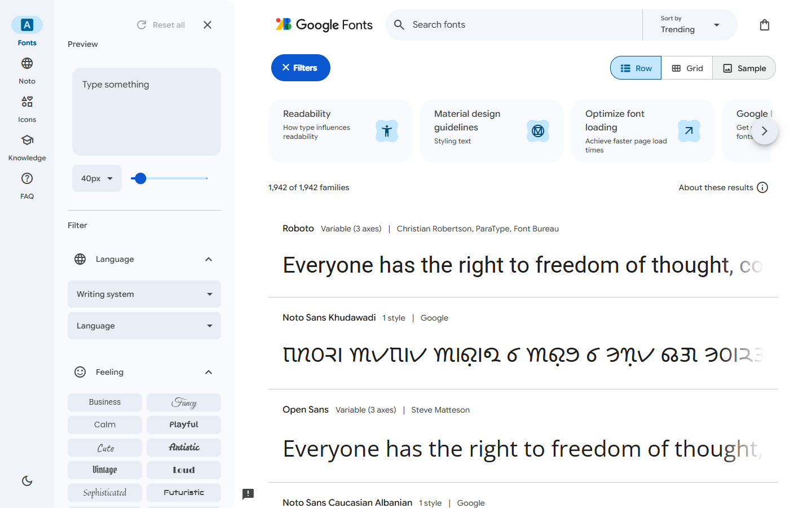812x508 pixels.
Task: Open the Knowledge section
Action: [x=27, y=147]
